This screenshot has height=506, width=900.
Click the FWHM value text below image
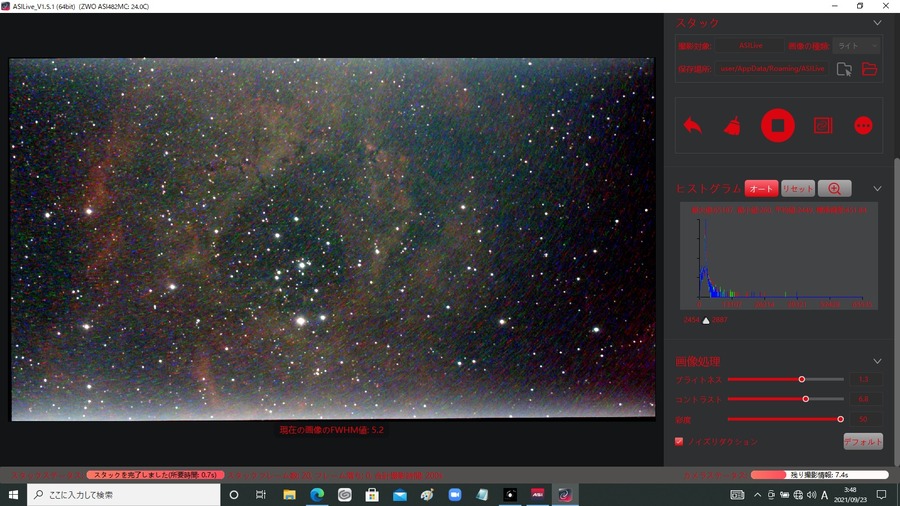pyautogui.click(x=332, y=430)
